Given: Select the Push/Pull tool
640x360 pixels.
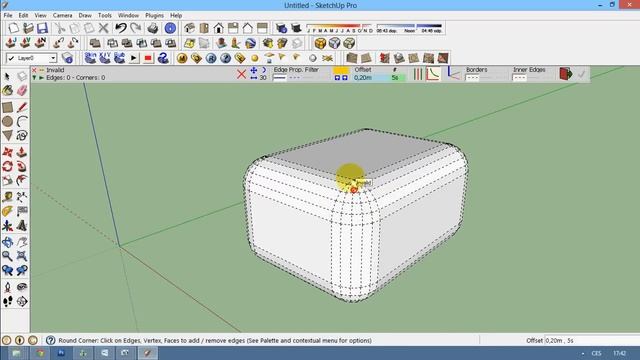Looking at the screenshot, I should [x=22, y=152].
